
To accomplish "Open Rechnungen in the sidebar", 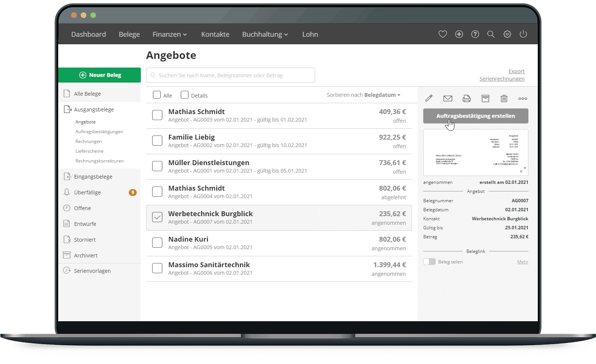I will point(89,141).
